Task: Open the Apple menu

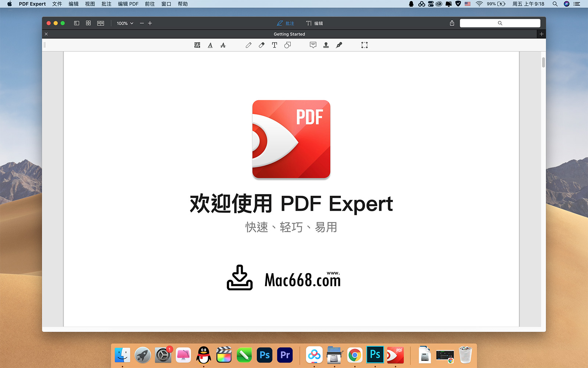Action: (10, 4)
